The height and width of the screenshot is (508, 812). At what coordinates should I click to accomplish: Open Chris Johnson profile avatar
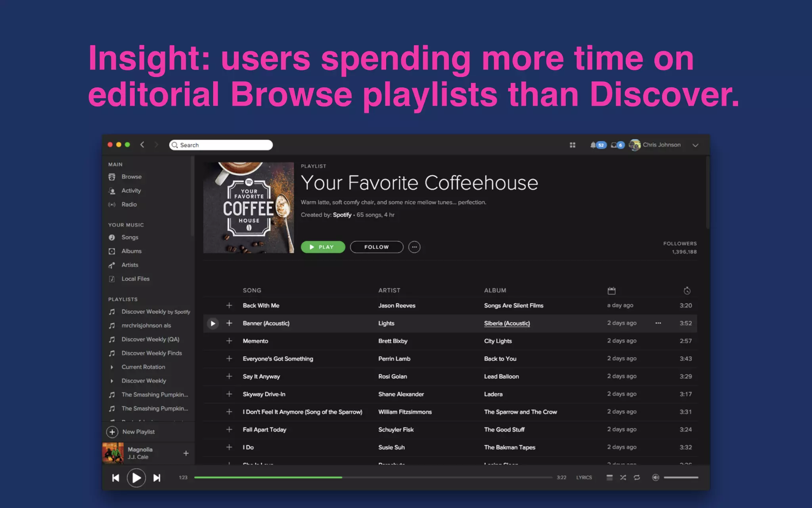click(x=635, y=145)
